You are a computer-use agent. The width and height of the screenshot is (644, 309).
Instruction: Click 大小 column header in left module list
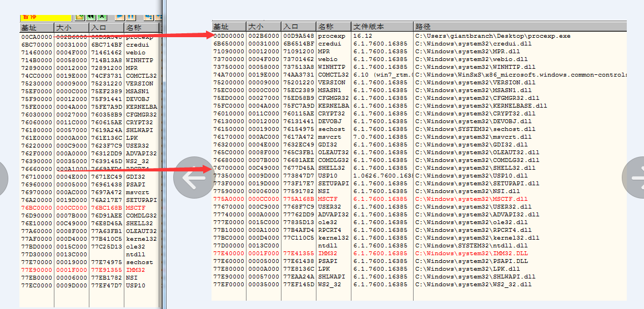point(71,28)
